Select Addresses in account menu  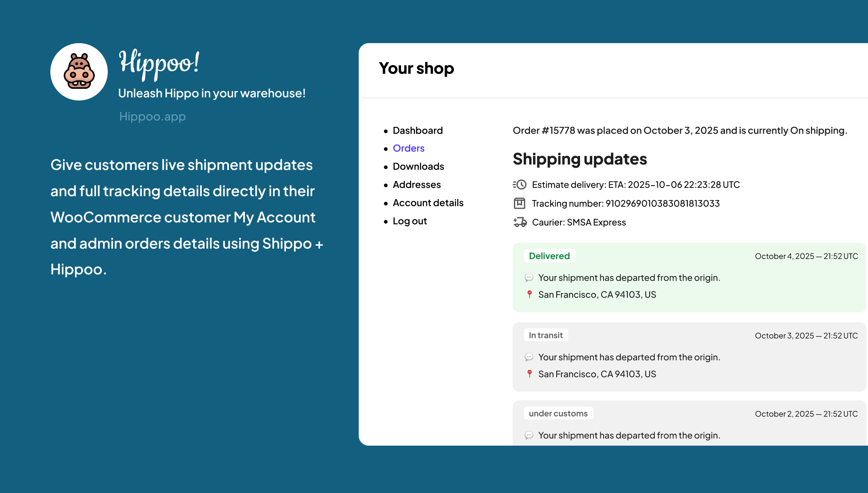click(417, 185)
